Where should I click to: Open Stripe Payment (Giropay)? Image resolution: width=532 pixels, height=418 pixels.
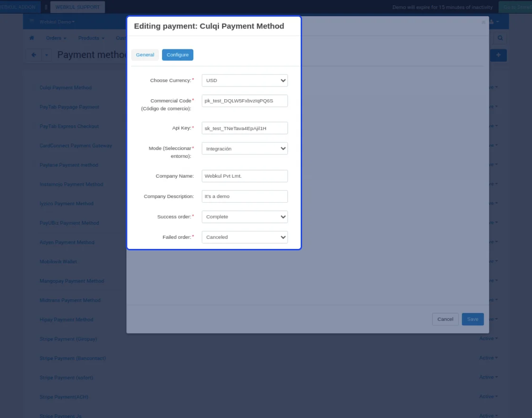pos(68,339)
